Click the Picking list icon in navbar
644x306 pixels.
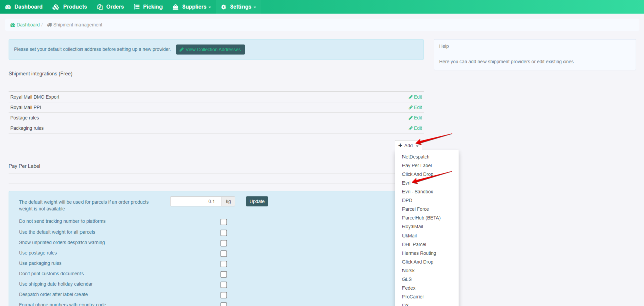point(136,7)
